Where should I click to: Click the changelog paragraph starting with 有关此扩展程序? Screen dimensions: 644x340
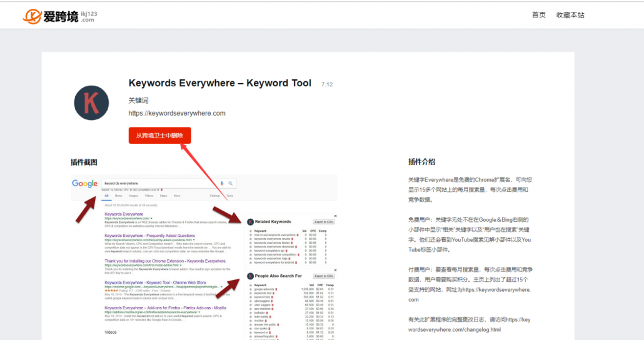[470, 324]
